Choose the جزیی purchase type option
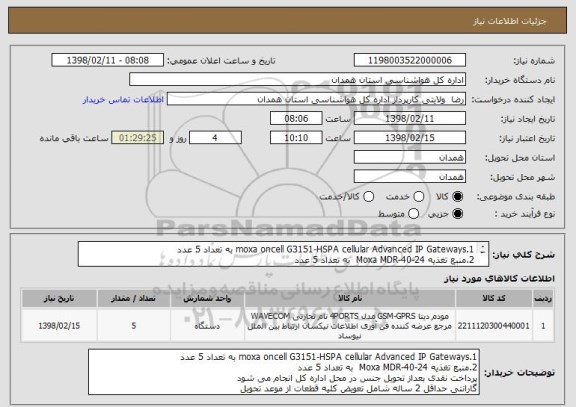Screen dimensions: 576x407 click(458, 214)
